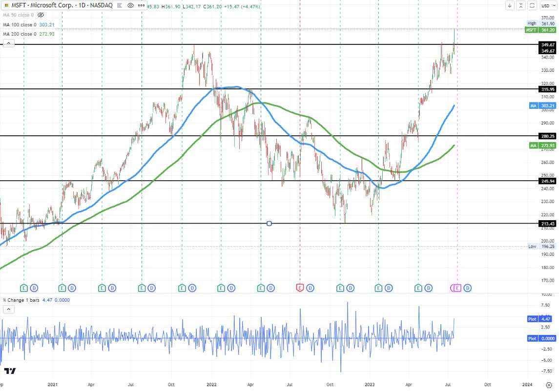Click the purple upcoming earnings marker
The image size is (559, 392).
(x=457, y=288)
